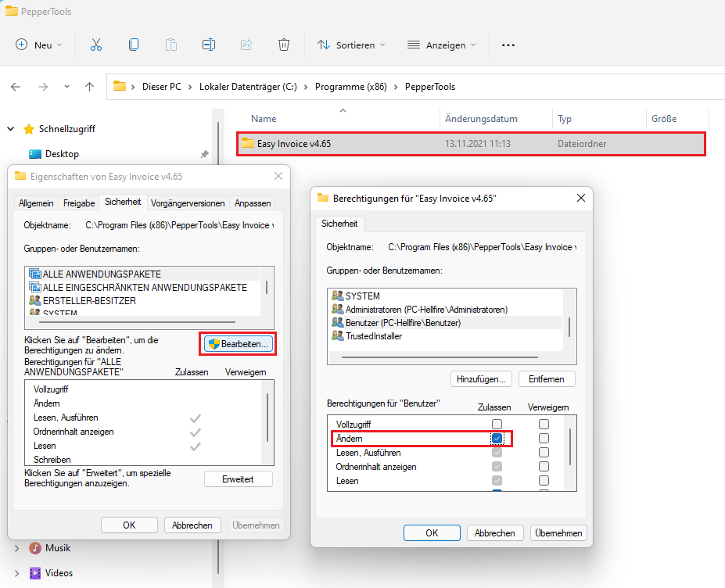The image size is (725, 588).
Task: Click the Schnellzugriff star icon
Action: click(x=29, y=129)
